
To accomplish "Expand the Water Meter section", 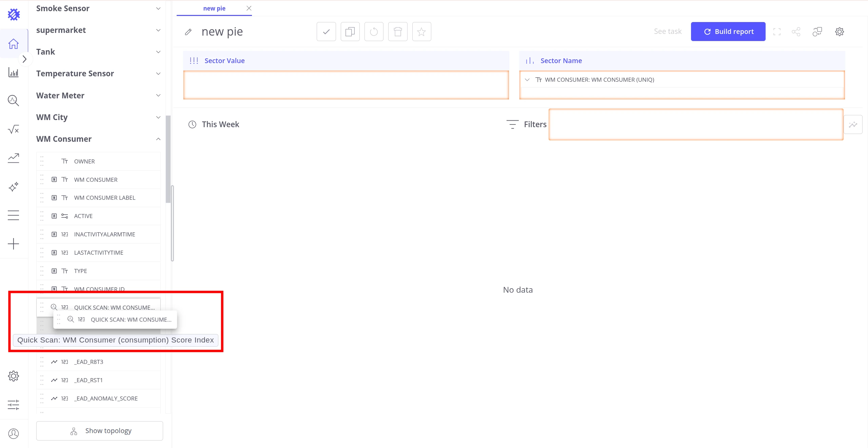I will coord(158,96).
